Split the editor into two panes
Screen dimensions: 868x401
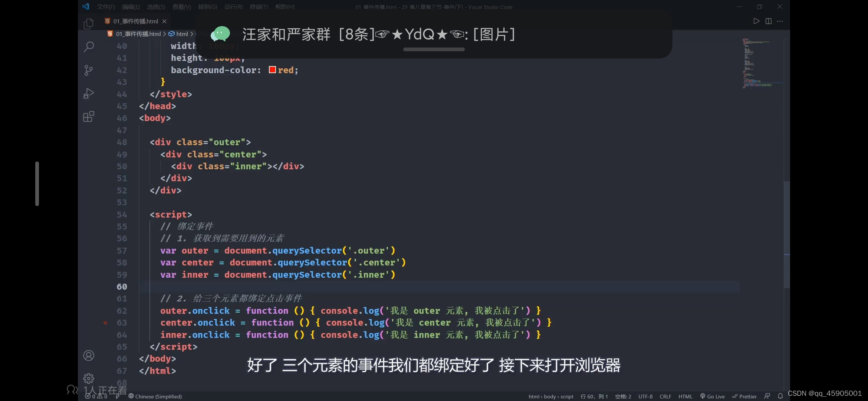click(x=768, y=21)
